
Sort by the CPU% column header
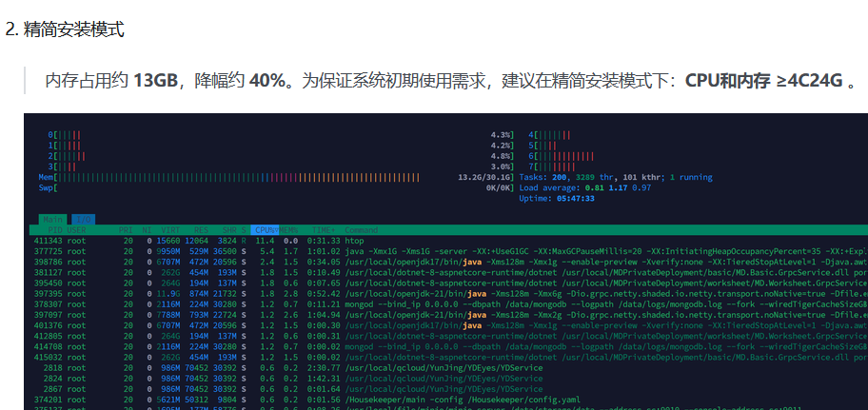266,229
